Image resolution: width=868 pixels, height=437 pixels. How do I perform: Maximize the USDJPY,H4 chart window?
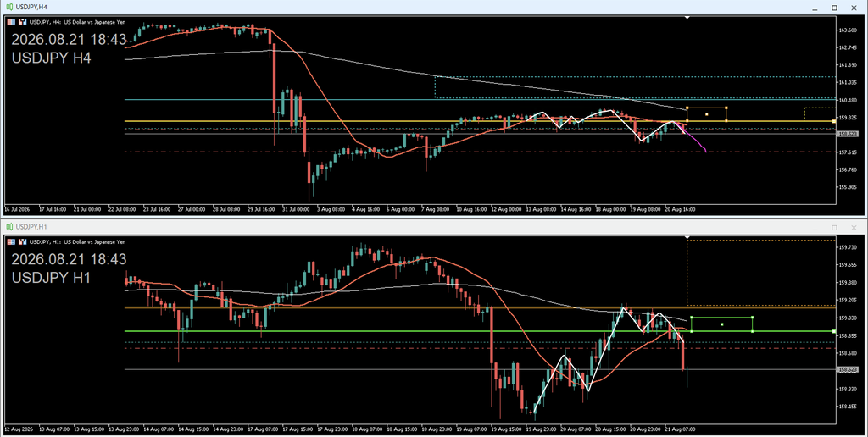coord(834,8)
